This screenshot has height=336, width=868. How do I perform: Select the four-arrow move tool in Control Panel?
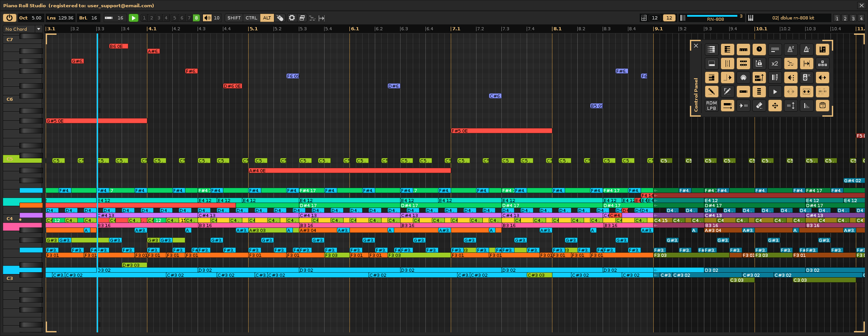pos(775,106)
